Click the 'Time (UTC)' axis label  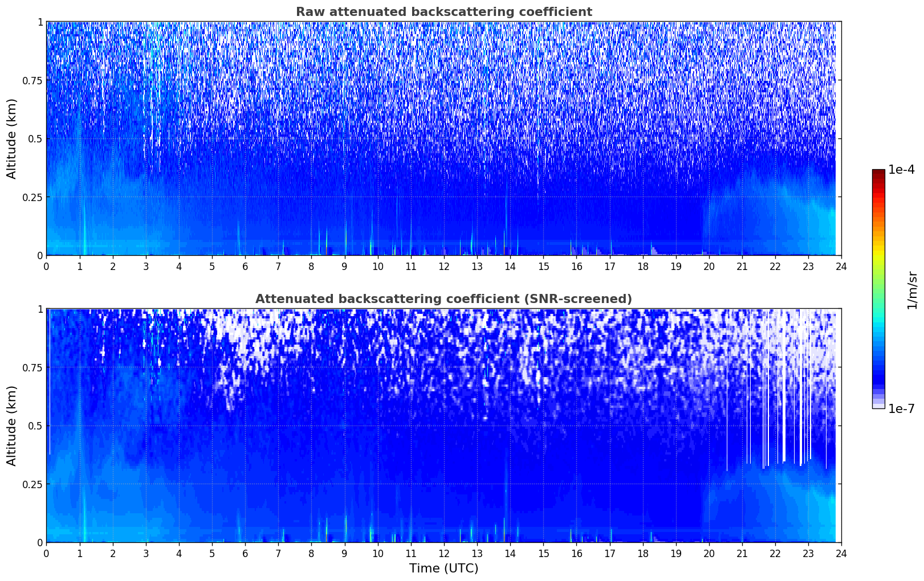[x=443, y=568]
